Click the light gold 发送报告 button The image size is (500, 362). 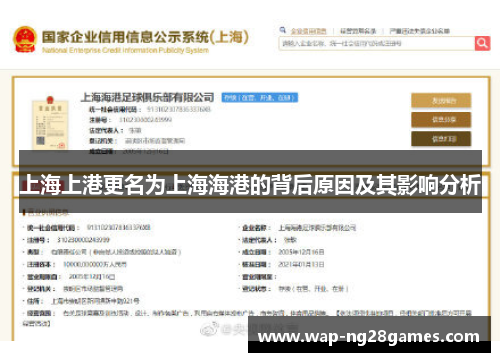point(441,101)
